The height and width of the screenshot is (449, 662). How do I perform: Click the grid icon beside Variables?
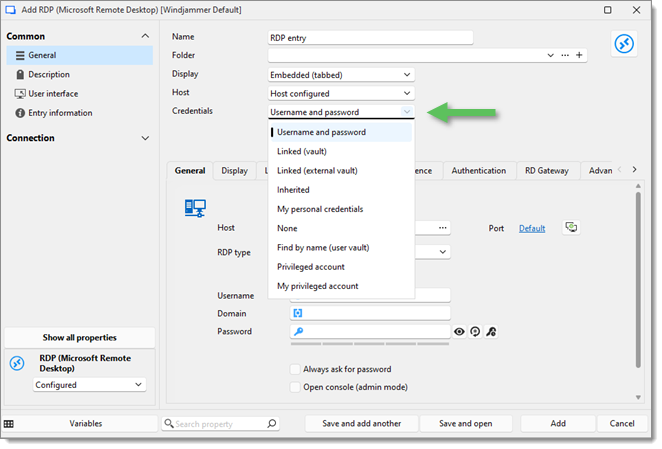point(8,424)
